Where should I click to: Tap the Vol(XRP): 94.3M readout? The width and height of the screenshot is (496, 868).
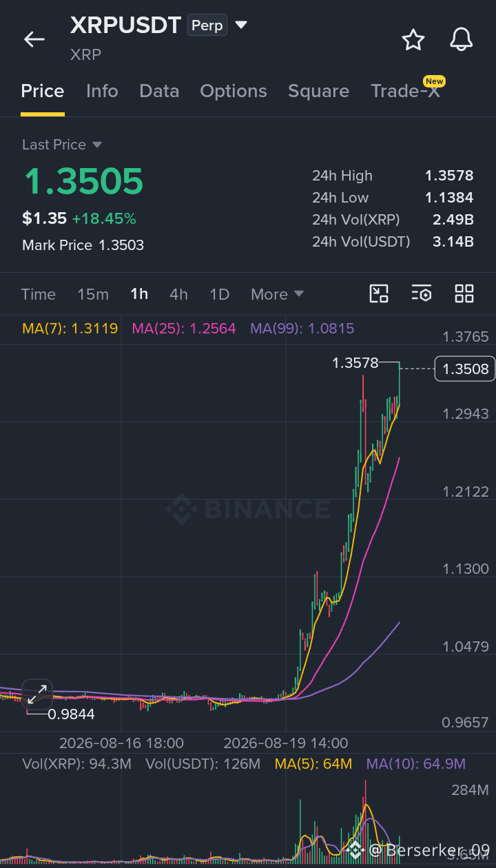[x=76, y=763]
